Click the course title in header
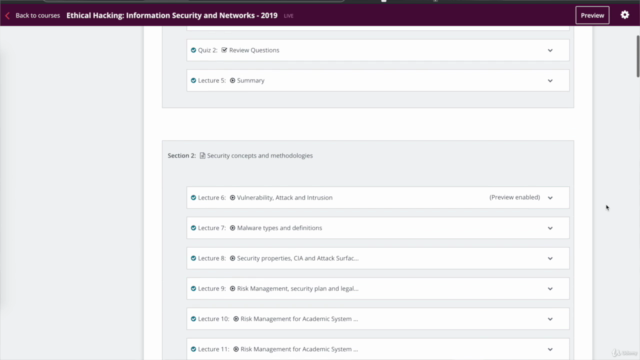The width and height of the screenshot is (640, 360). [172, 15]
